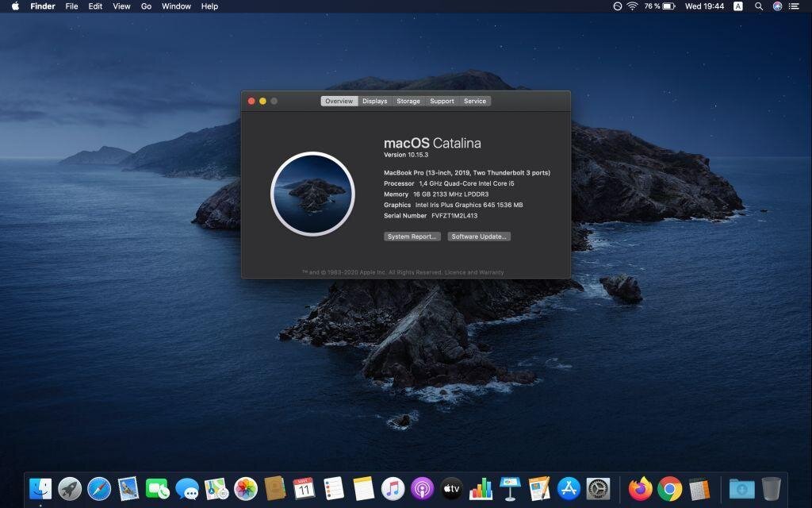Click the circular status icon left of Wi-Fi
The height and width of the screenshot is (508, 812).
617,6
